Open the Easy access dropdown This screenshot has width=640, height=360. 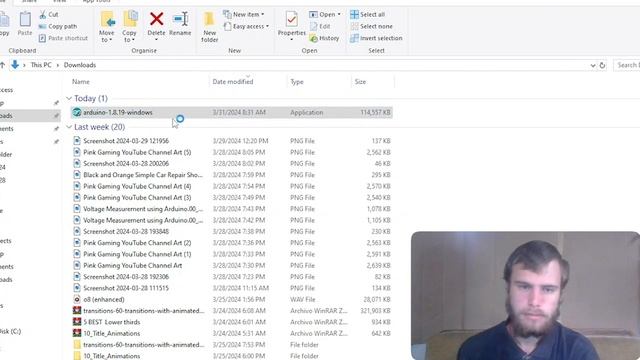tap(246, 26)
